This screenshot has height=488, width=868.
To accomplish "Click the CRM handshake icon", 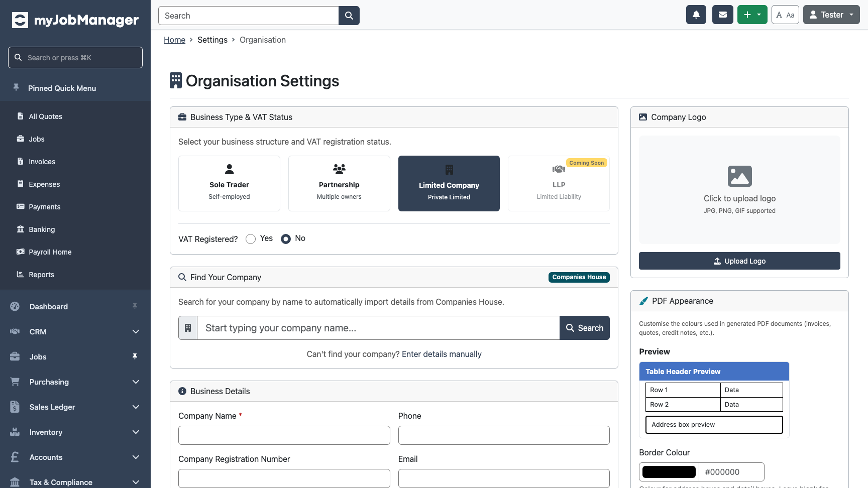I will coord(15,331).
